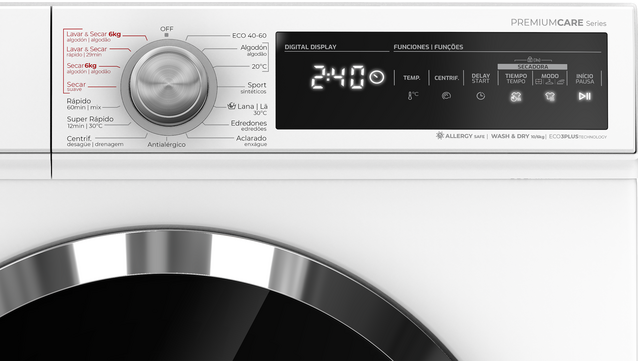Tap the dryer Modo shirt icon
The image size is (638, 363).
550,96
